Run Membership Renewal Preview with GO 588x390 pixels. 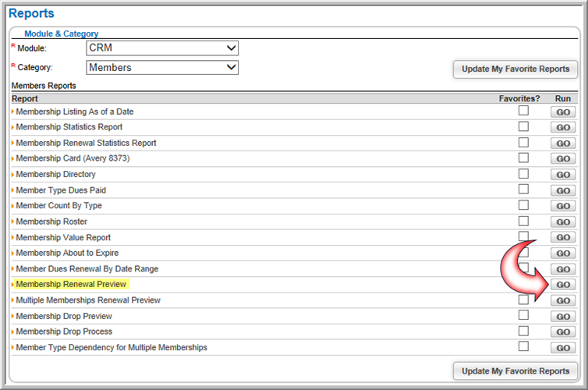tap(563, 285)
